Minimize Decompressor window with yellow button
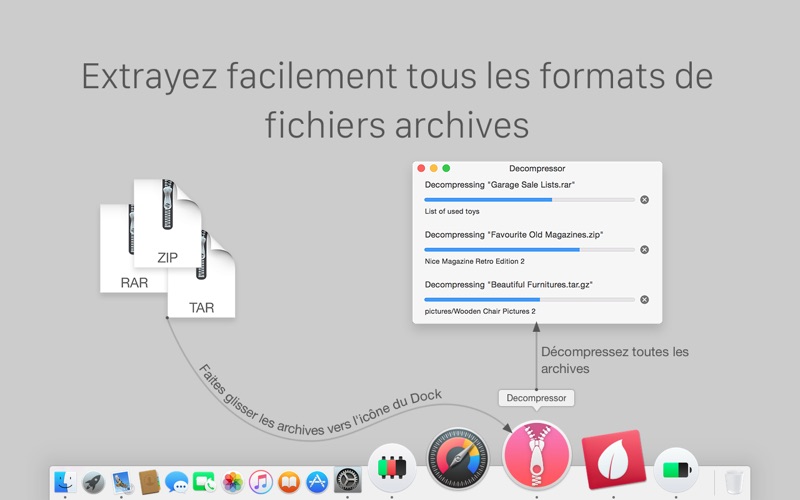 [x=434, y=168]
